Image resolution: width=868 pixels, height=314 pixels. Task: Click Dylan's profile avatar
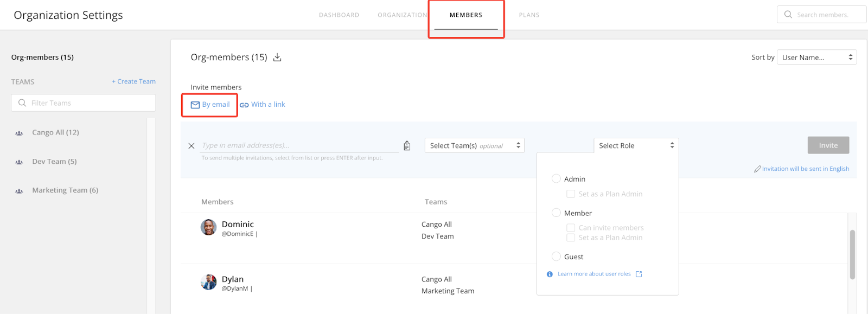pos(209,282)
